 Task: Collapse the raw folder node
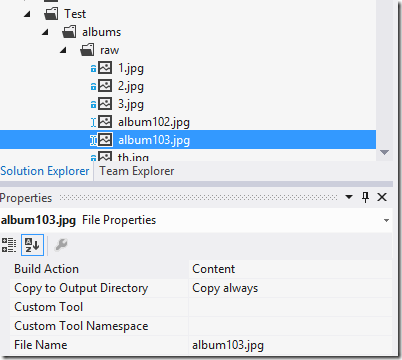[x=63, y=50]
